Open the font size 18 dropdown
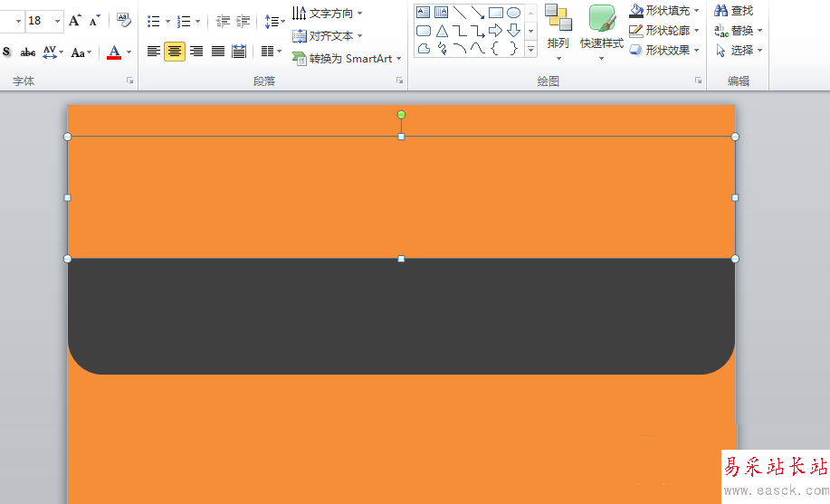Screen dimensions: 830x504 point(57,21)
